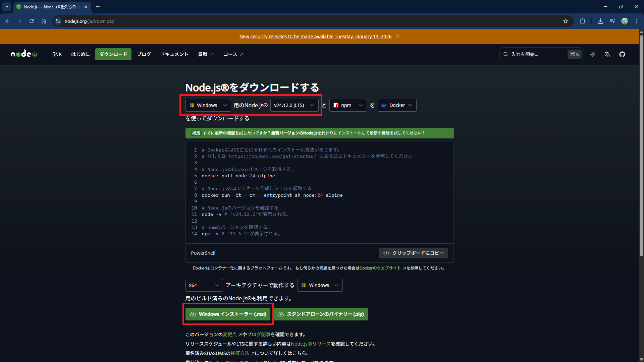Download the Windows インストーラー (.msi)
Image resolution: width=644 pixels, height=362 pixels.
coord(228,314)
